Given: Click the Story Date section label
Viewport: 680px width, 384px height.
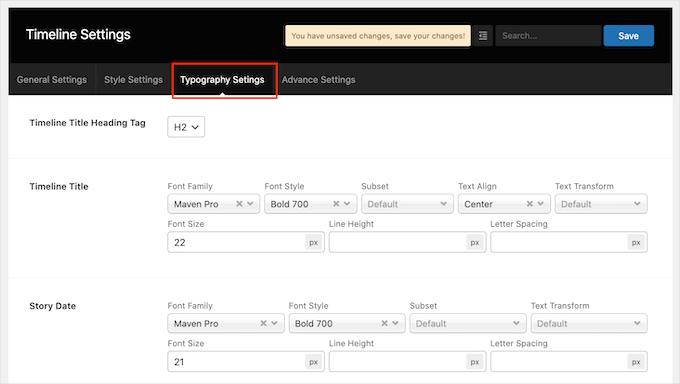Looking at the screenshot, I should tap(52, 306).
